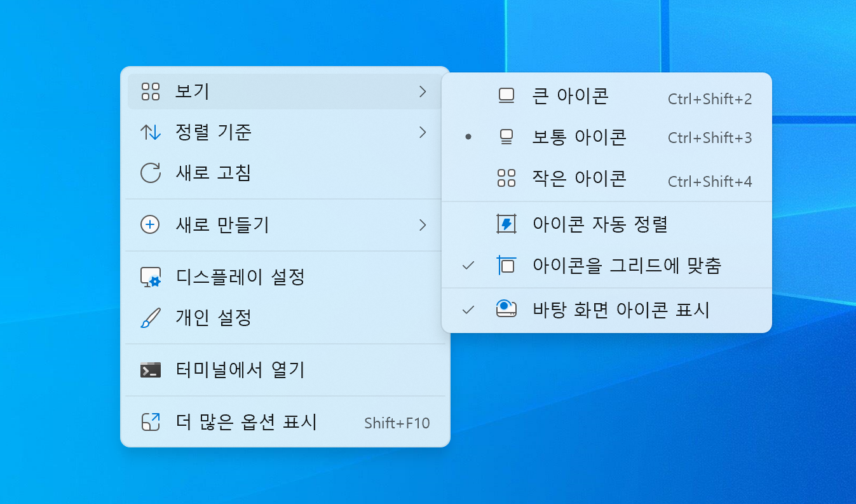Click the 정렬 기준 up-down arrows icon
Image resolution: width=856 pixels, height=504 pixels.
[151, 132]
